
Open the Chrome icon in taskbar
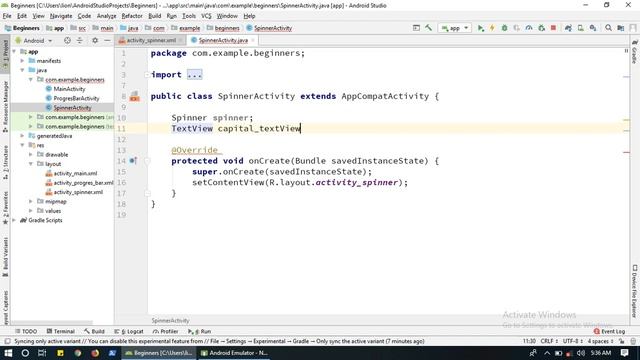click(x=78, y=353)
